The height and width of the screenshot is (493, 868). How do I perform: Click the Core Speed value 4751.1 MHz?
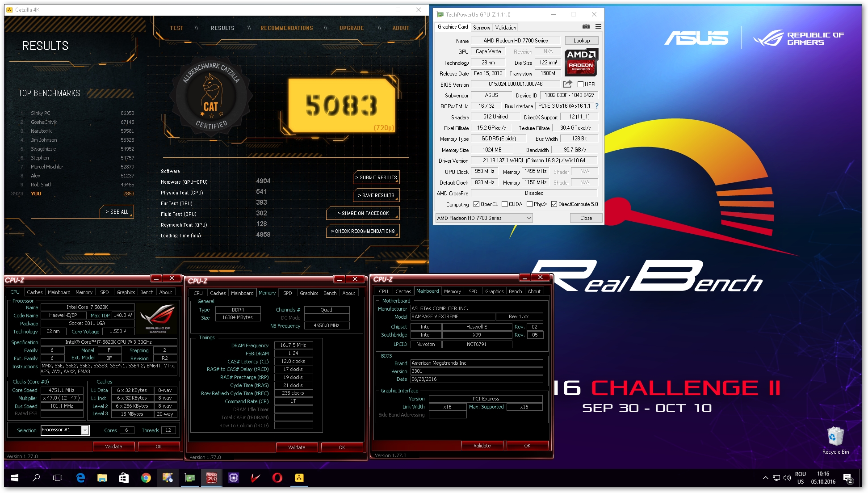62,390
